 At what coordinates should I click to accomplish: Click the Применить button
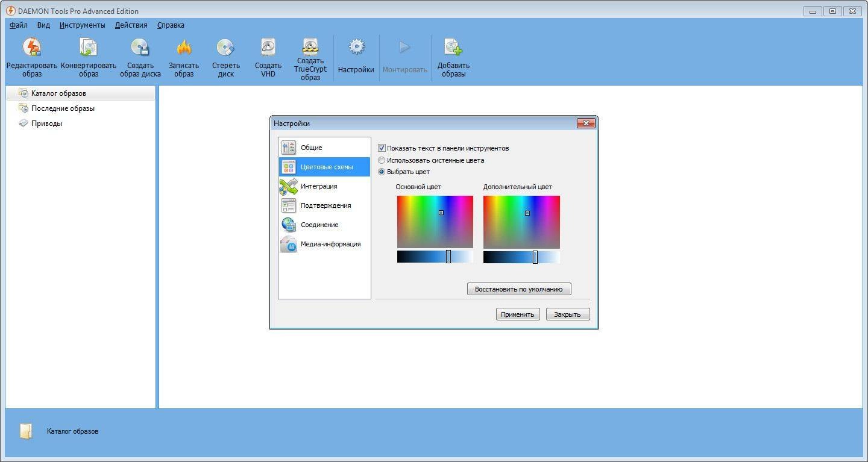pos(518,314)
